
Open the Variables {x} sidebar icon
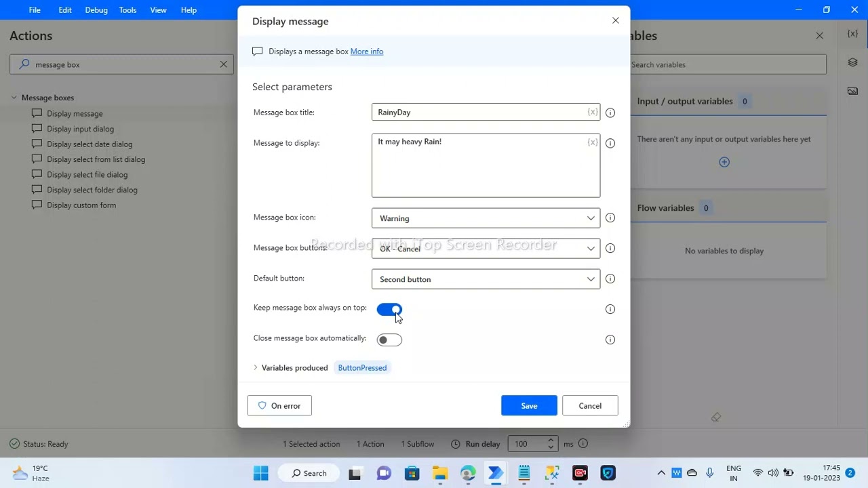pos(852,34)
